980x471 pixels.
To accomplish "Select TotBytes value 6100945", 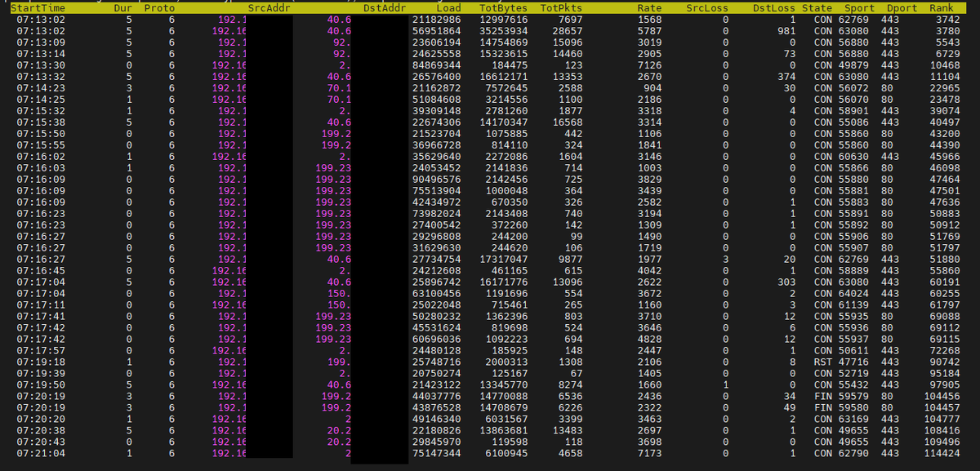I will (x=506, y=452).
